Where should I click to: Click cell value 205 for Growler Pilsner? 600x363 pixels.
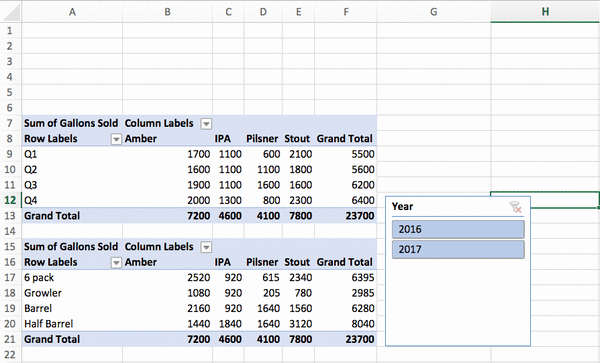(272, 293)
